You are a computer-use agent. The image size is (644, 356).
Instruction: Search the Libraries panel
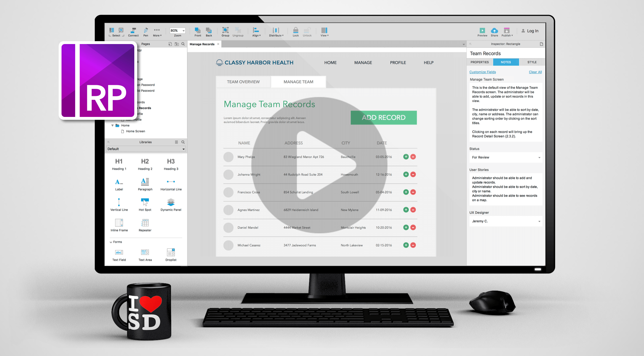(183, 142)
